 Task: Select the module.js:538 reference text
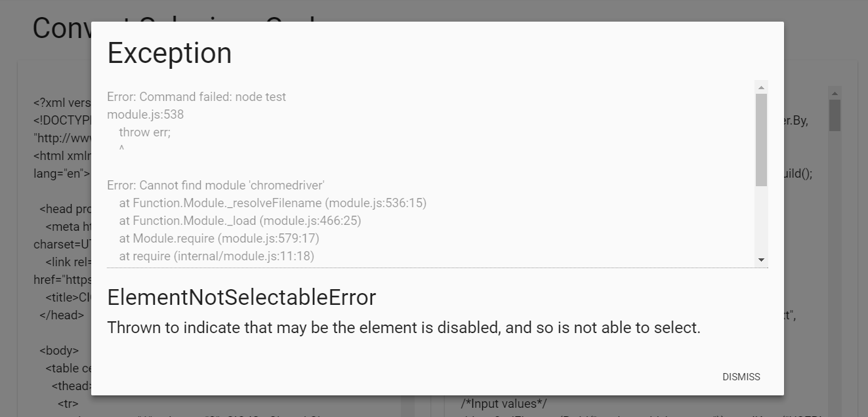[x=145, y=114]
